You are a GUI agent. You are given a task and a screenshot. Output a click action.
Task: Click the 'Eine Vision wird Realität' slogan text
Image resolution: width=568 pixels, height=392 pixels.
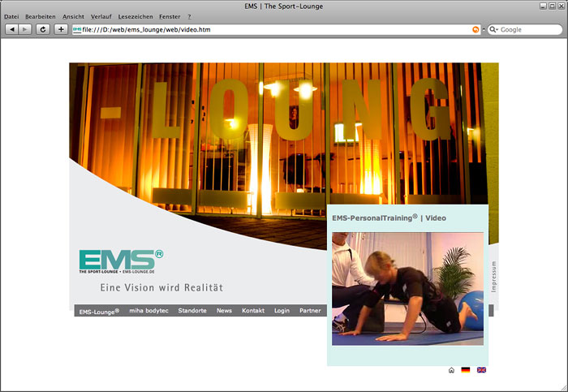[161, 287]
